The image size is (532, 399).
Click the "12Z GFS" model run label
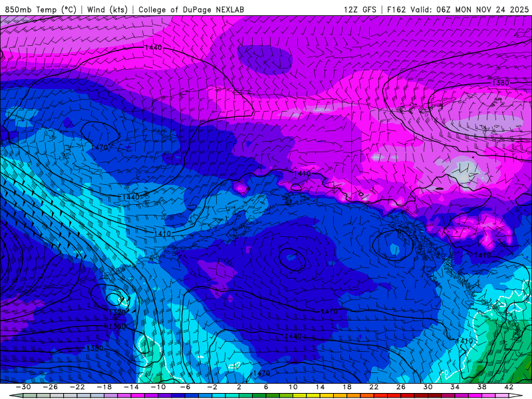360,9
